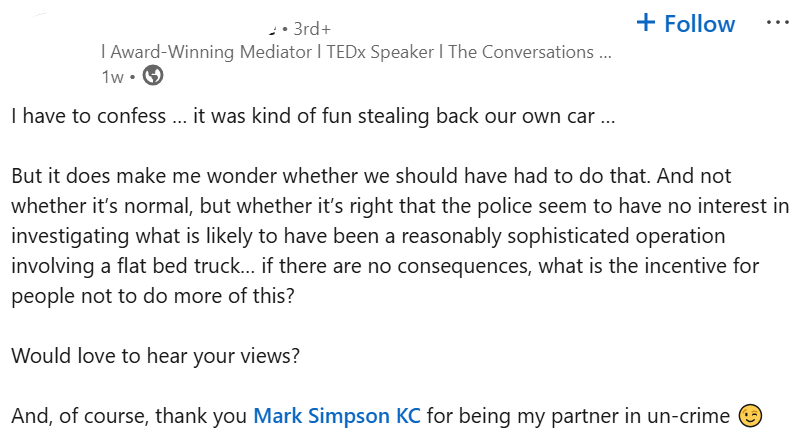Open the three-dot post options menu
796x433 pixels.
coord(777,22)
